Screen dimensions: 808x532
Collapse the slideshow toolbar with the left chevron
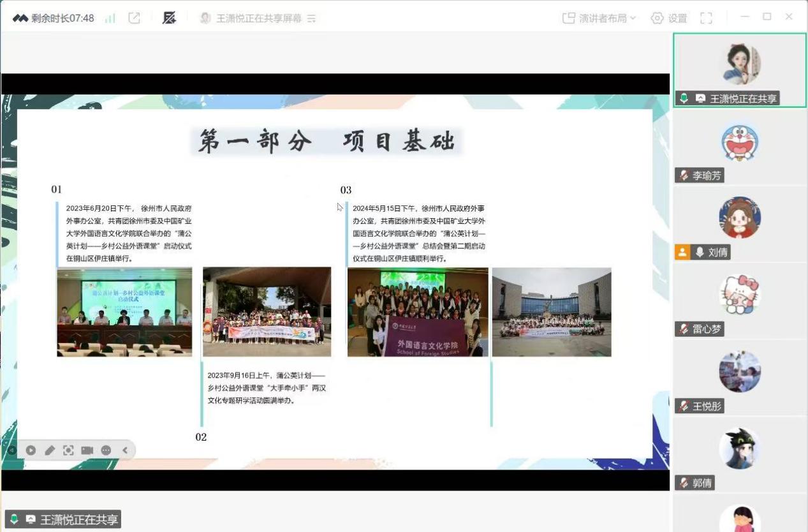click(x=125, y=450)
